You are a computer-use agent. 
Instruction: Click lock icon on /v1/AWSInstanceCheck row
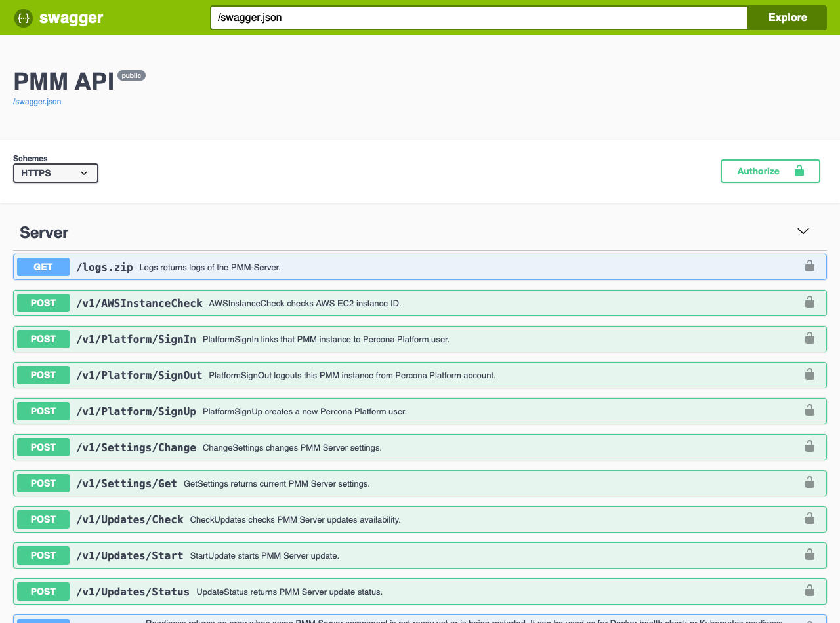click(810, 302)
